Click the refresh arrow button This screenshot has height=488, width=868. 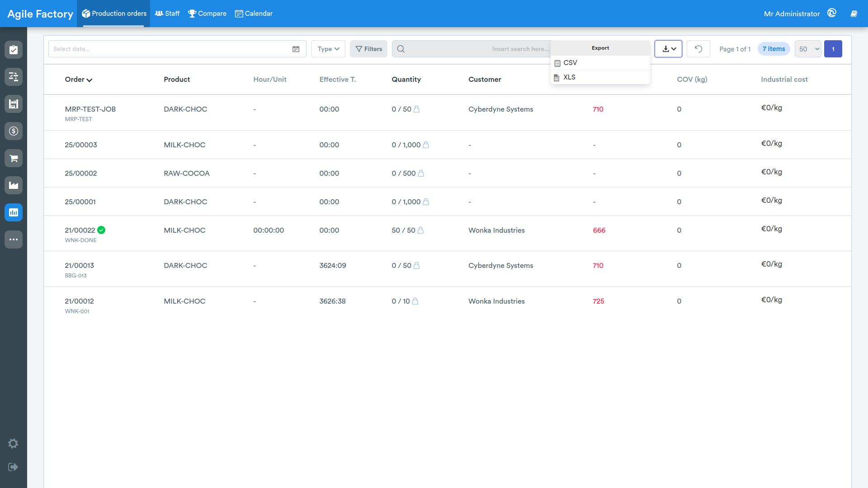point(698,49)
